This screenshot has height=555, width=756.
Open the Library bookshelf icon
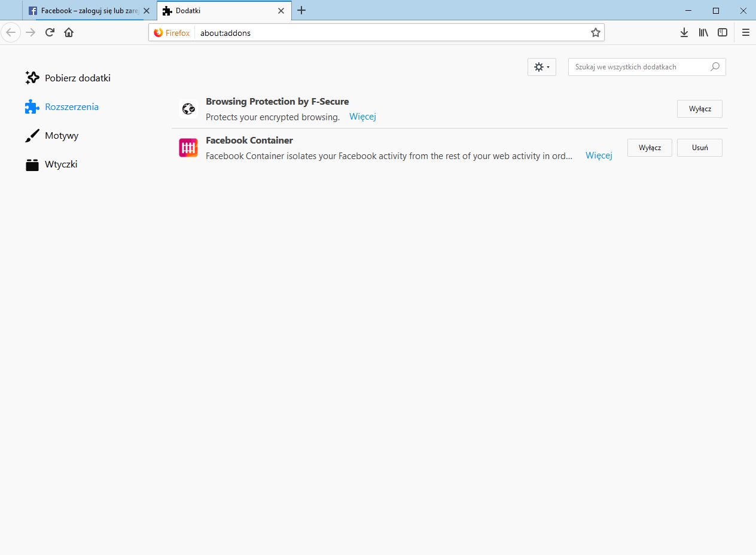pos(703,33)
